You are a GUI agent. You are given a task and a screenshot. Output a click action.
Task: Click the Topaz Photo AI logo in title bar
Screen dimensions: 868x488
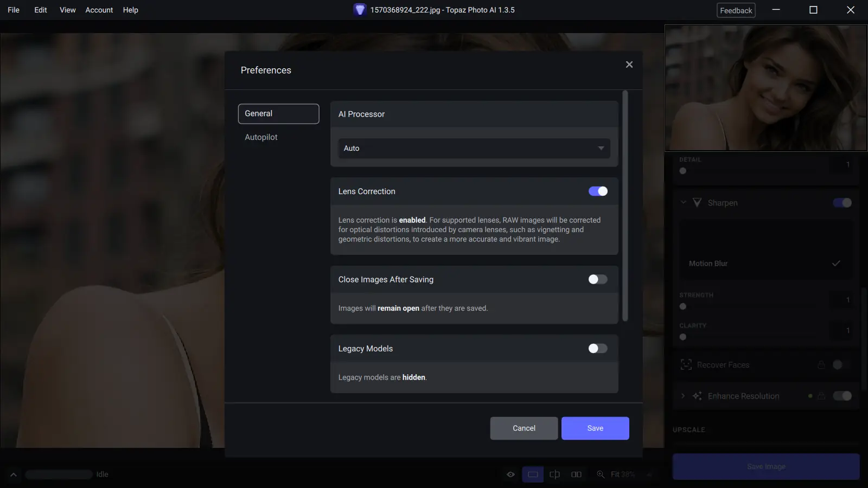[x=359, y=10]
